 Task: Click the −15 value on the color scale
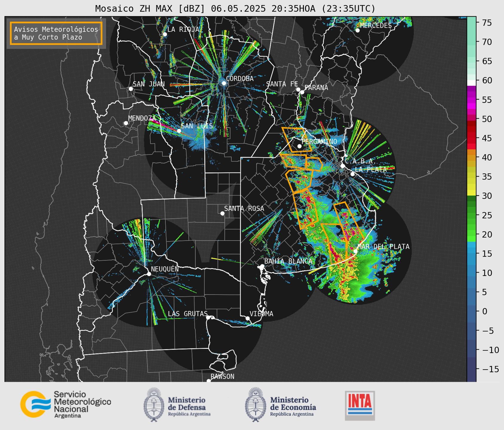click(x=490, y=369)
